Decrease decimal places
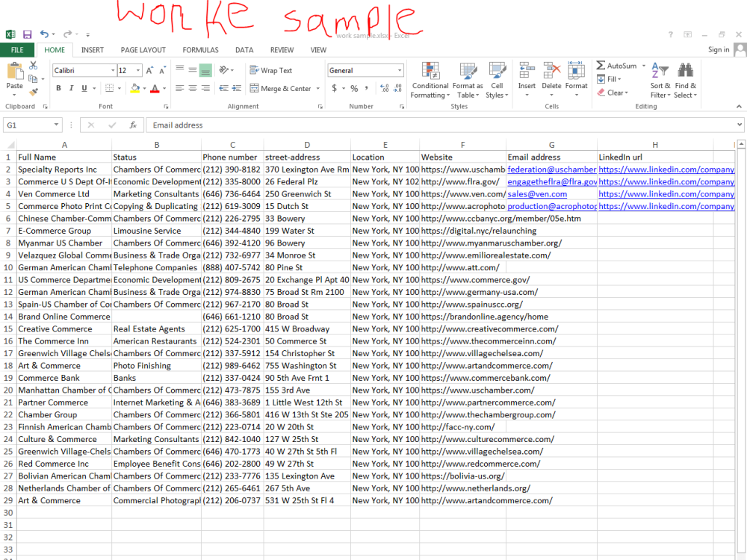 [398, 88]
